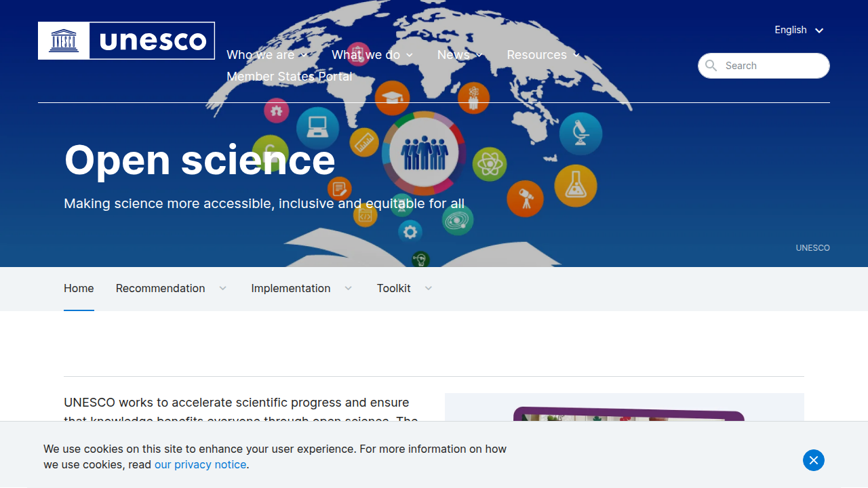Open the News dropdown menu
This screenshot has width=868, height=488.
coord(460,55)
